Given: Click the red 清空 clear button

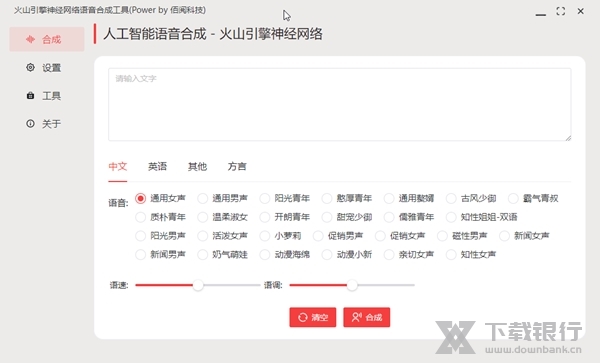Looking at the screenshot, I should [313, 317].
